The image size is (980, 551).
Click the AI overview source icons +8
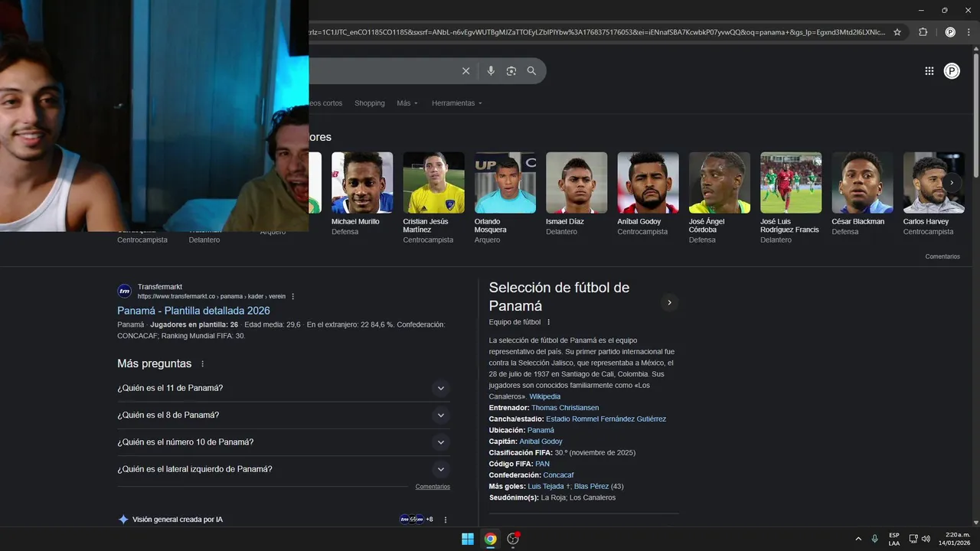[x=416, y=520]
